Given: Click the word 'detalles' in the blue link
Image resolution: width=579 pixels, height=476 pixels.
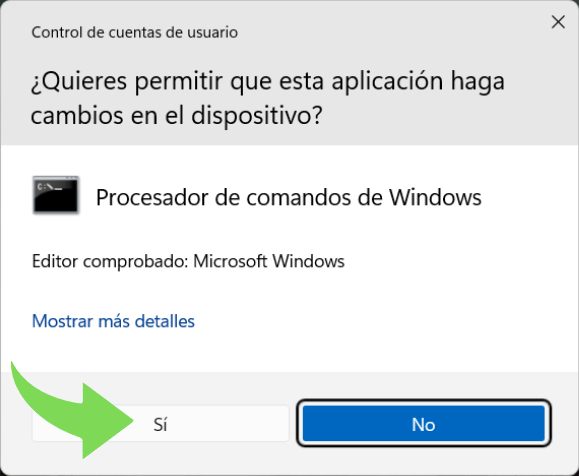Looking at the screenshot, I should pos(165,321).
